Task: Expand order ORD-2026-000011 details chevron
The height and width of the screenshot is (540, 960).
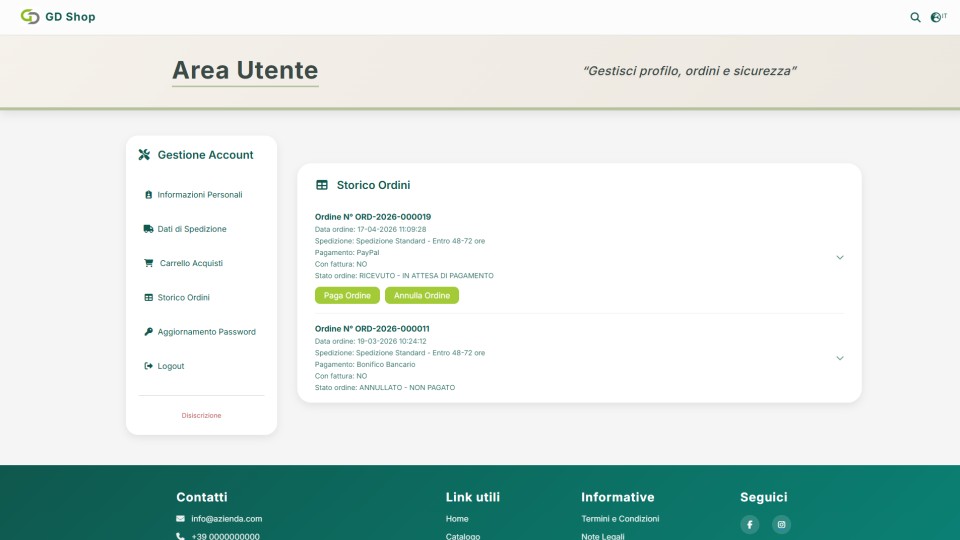Action: click(840, 358)
